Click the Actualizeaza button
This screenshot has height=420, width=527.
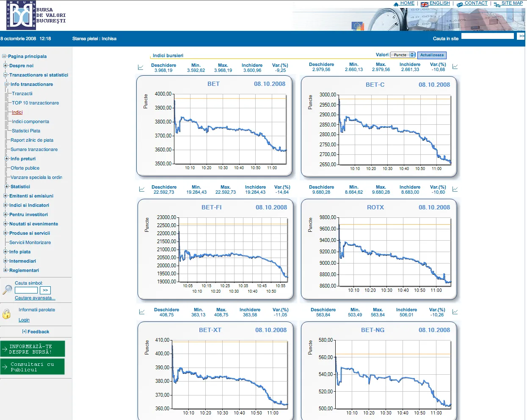[432, 55]
